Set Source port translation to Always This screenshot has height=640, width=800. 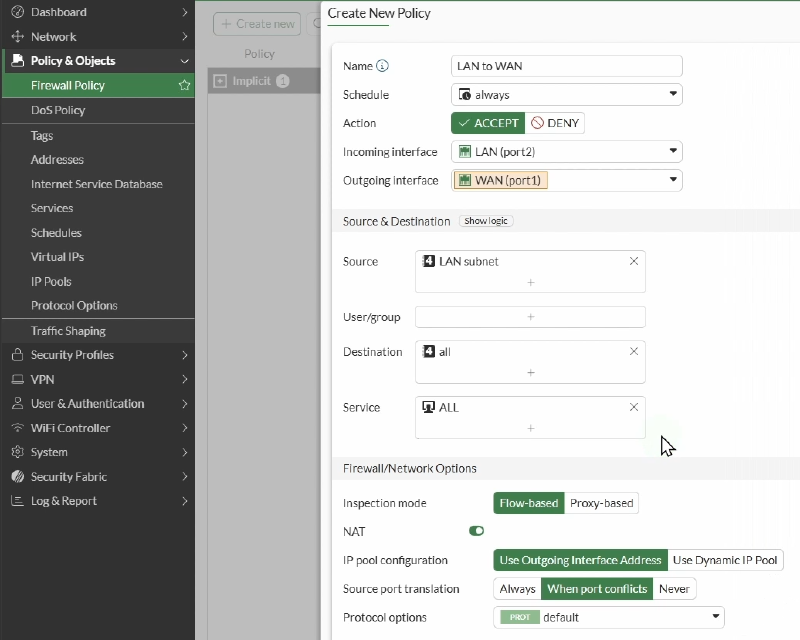(517, 589)
